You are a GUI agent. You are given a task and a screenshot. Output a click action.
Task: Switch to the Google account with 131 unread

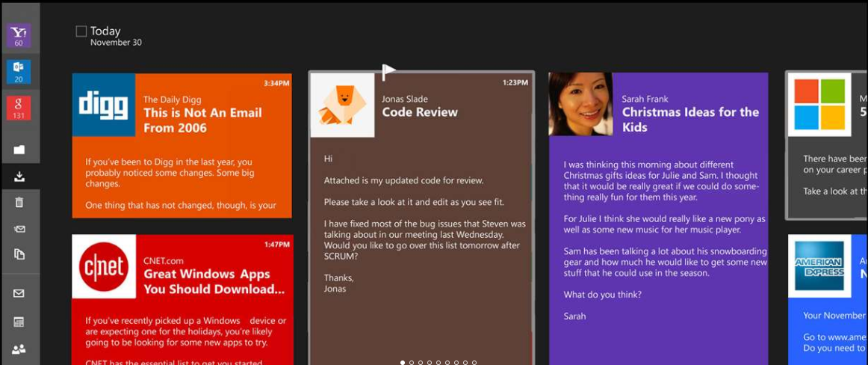pos(19,108)
